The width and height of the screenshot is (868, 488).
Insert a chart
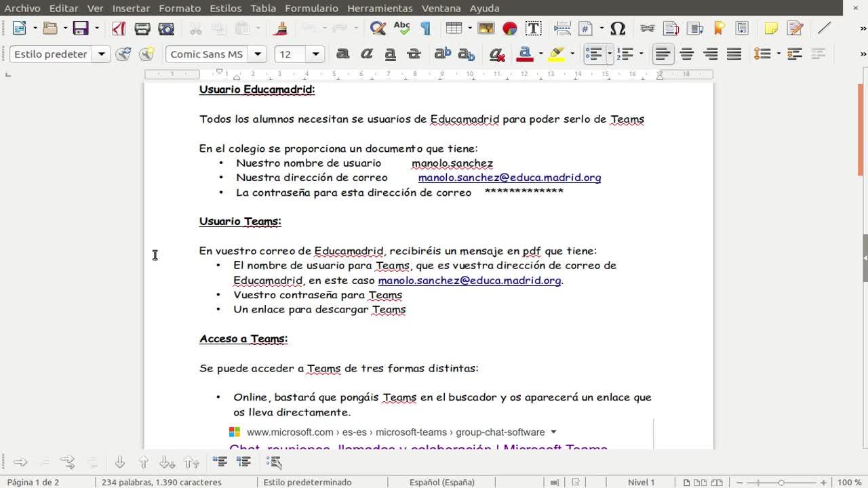coord(510,28)
